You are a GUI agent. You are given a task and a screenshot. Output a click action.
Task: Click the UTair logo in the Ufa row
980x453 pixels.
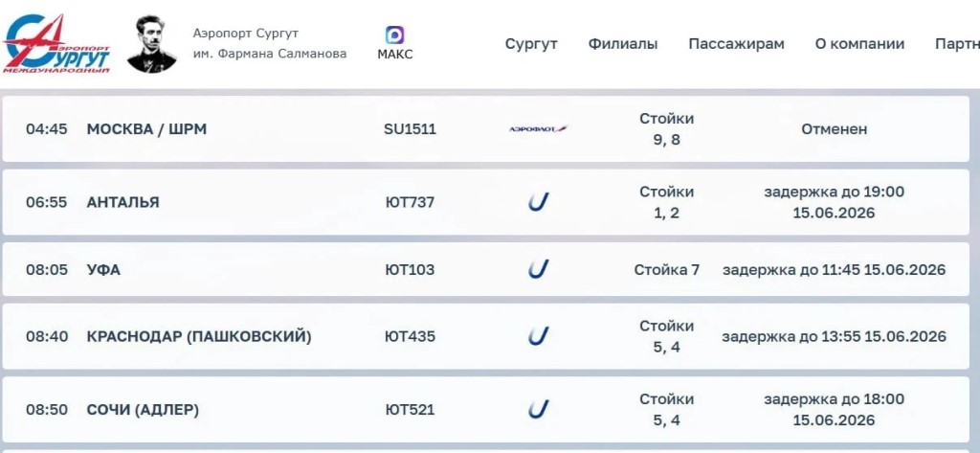538,269
